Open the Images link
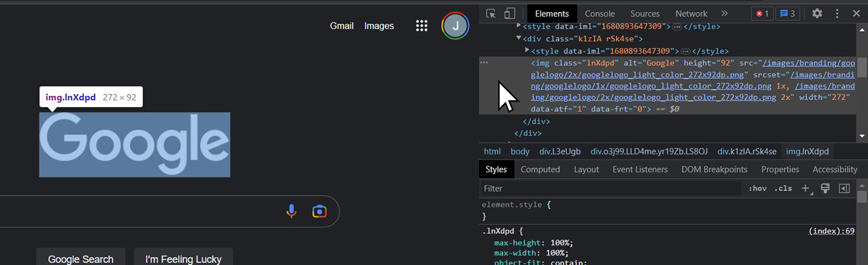868x265 pixels. 379,26
